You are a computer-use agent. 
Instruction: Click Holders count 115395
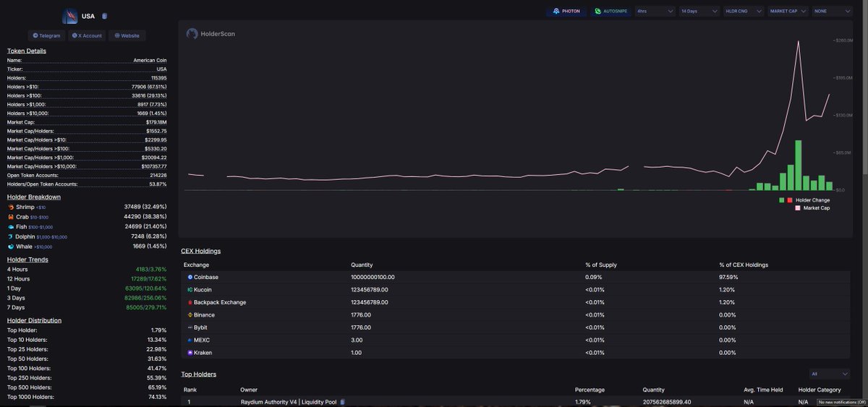coord(159,77)
